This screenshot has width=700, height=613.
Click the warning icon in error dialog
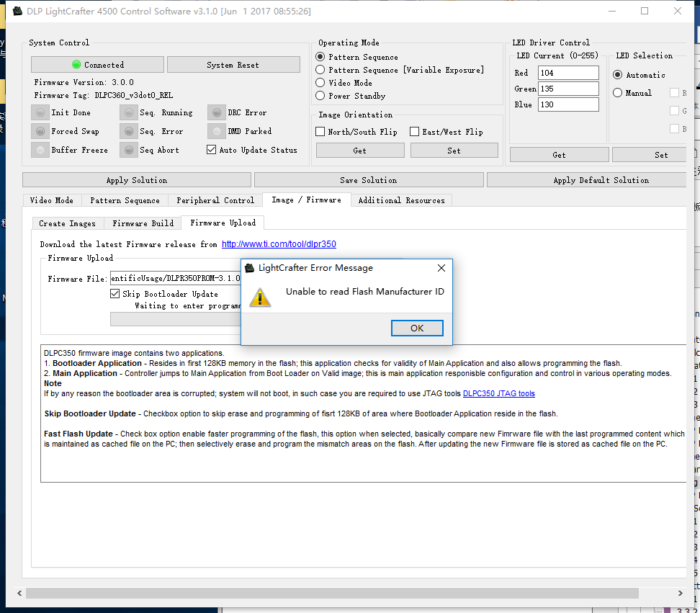(260, 297)
